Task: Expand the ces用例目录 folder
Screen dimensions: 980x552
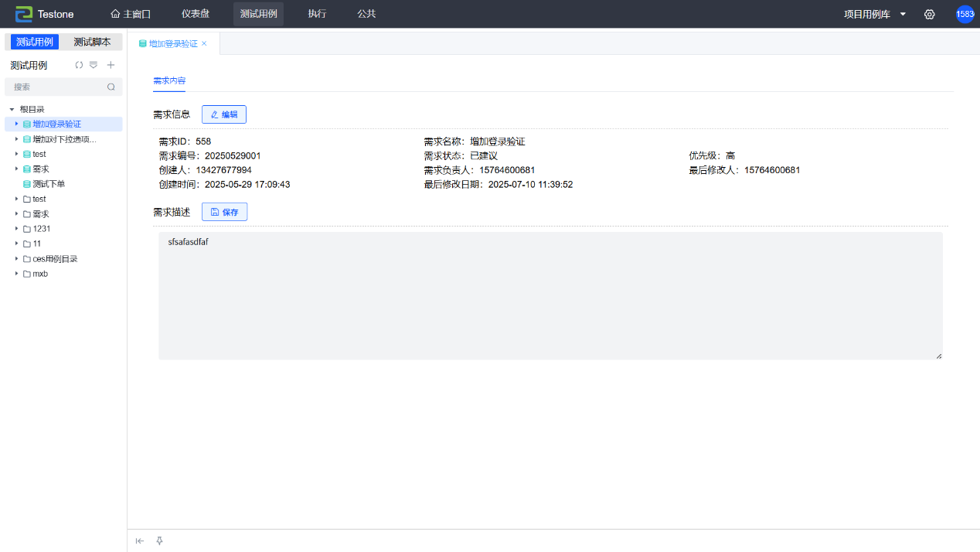Action: click(x=16, y=259)
